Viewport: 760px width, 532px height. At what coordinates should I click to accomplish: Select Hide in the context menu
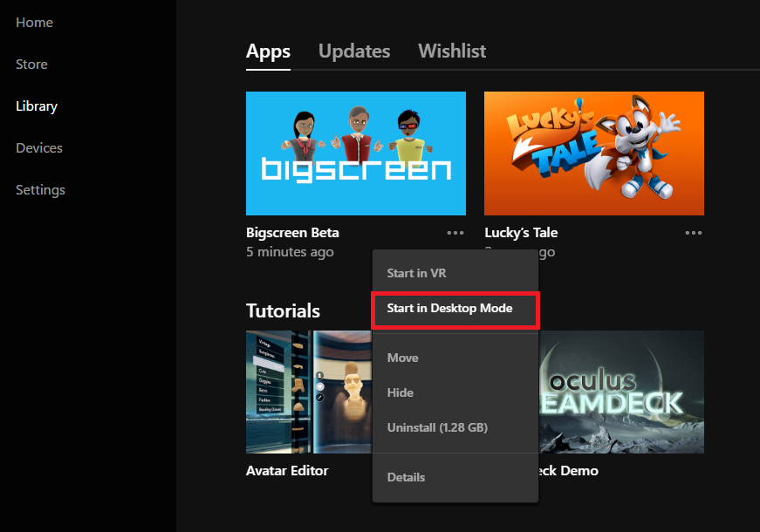pos(455,393)
